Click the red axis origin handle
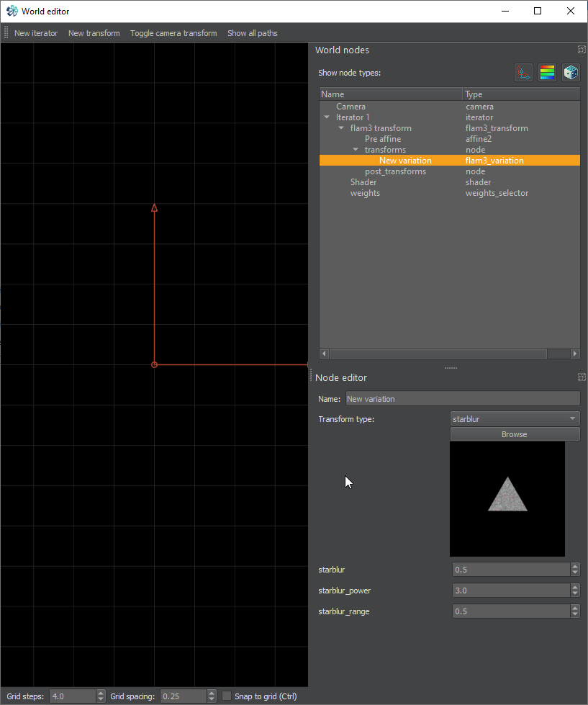This screenshot has width=588, height=705. coord(154,364)
